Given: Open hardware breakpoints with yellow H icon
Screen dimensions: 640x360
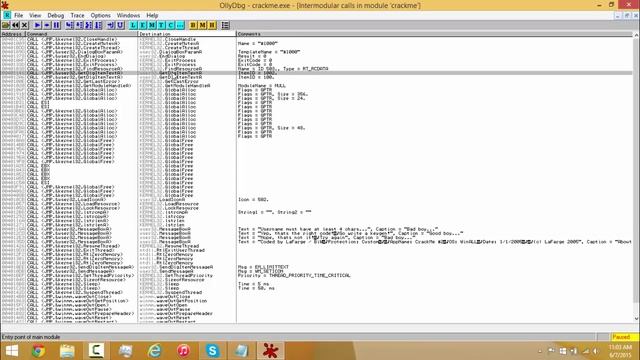Looking at the screenshot, I should (212, 25).
